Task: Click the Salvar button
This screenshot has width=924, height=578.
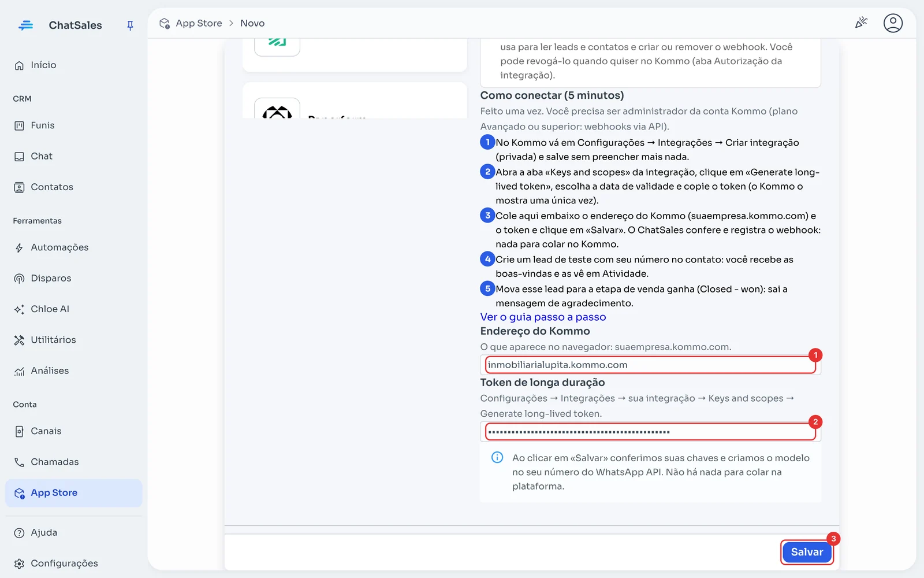Action: tap(807, 552)
